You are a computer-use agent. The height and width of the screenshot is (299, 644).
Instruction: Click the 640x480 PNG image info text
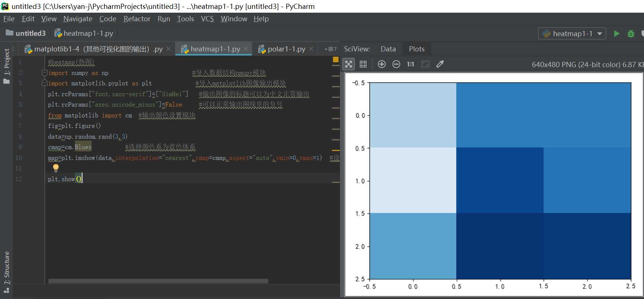pos(587,64)
